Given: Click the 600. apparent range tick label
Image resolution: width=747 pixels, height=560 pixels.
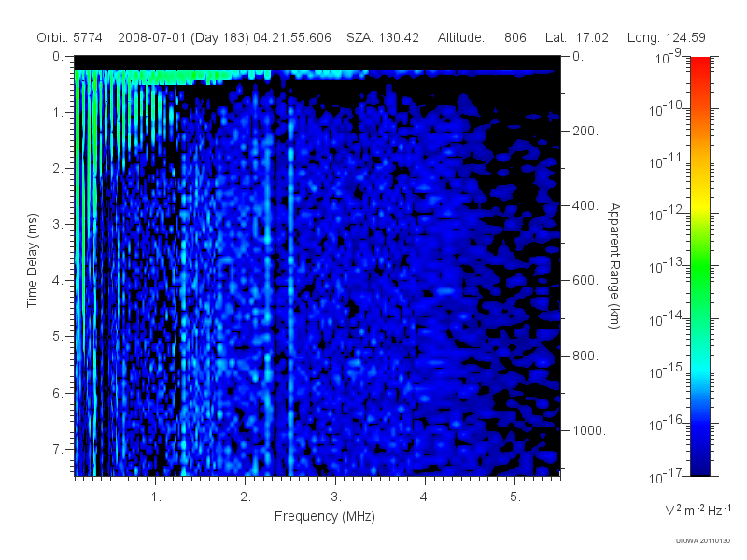Looking at the screenshot, I should pyautogui.click(x=585, y=281).
